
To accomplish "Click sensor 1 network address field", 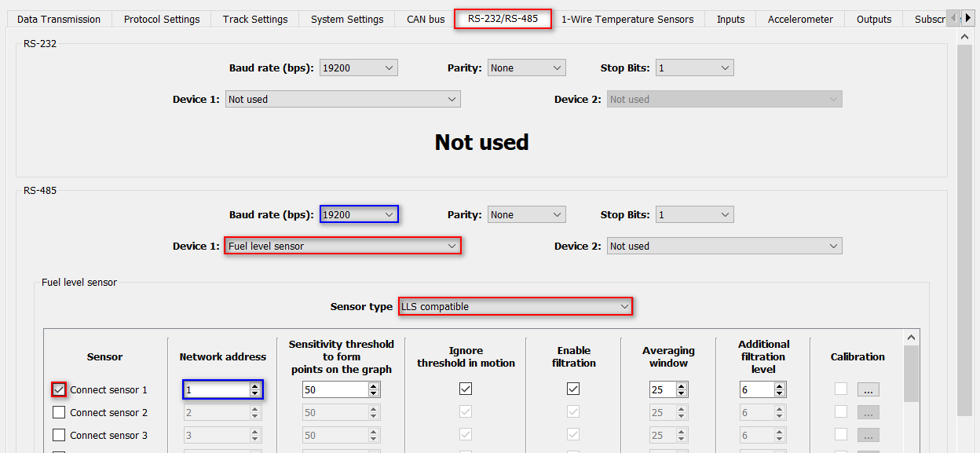I will [215, 389].
